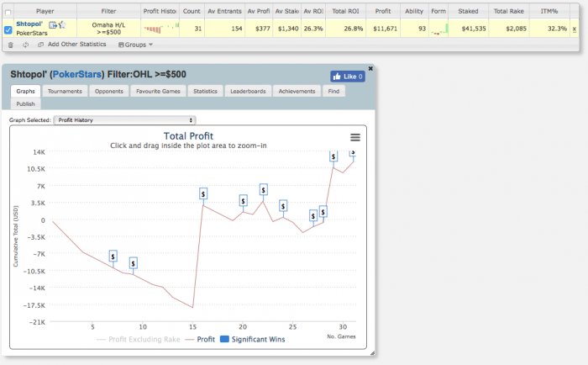Sort by the Staked column header
The image size is (588, 365).
tap(469, 11)
